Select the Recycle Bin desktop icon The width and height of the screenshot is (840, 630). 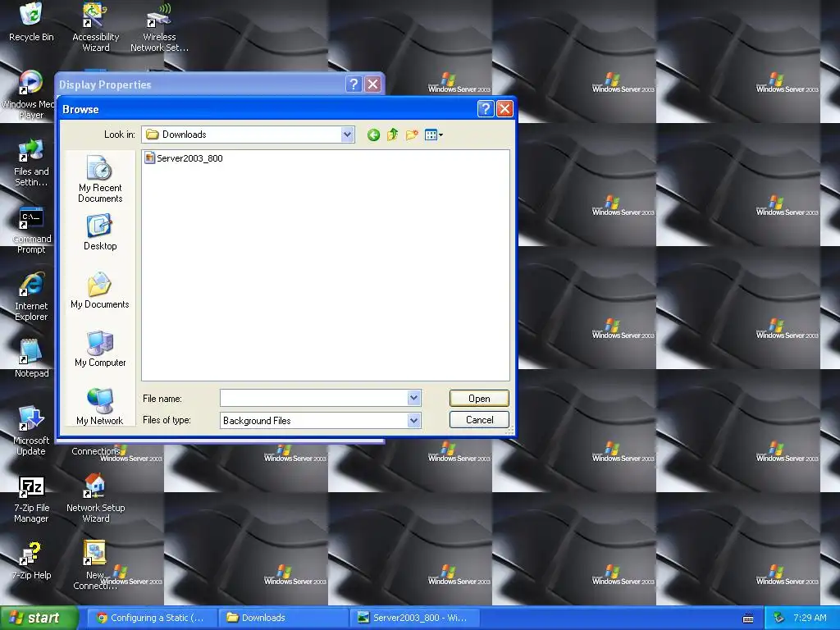[31, 22]
